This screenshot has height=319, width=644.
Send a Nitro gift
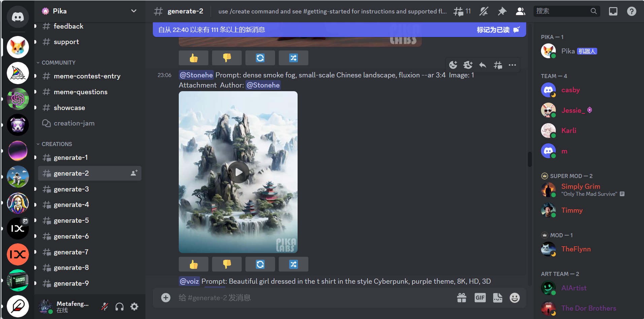(x=462, y=298)
